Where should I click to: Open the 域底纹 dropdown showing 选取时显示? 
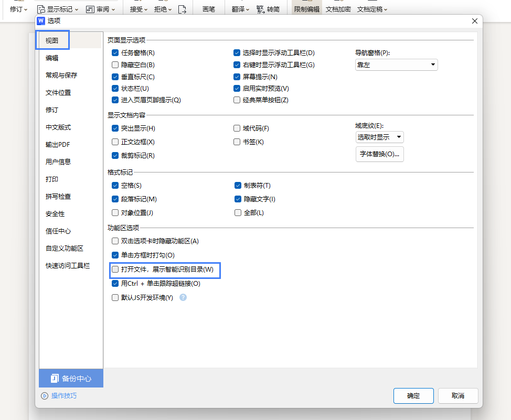click(380, 137)
